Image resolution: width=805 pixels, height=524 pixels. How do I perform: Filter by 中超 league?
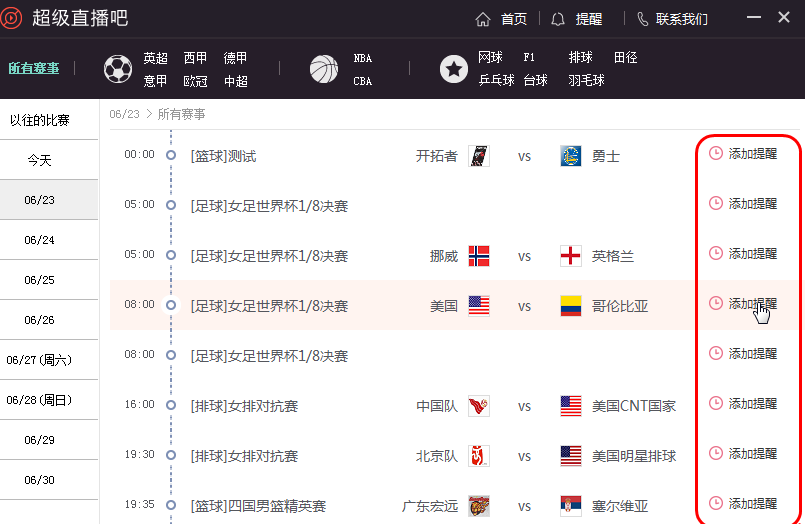pyautogui.click(x=236, y=81)
